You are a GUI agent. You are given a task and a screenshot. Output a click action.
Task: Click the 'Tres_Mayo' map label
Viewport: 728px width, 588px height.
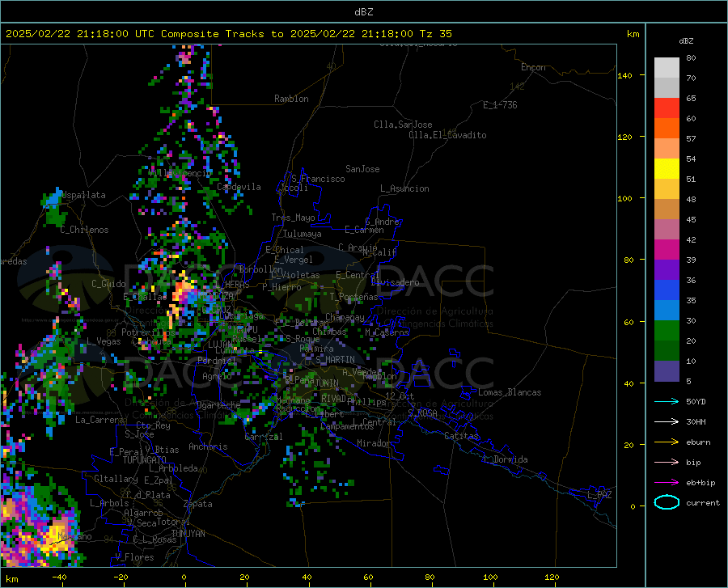point(293,218)
